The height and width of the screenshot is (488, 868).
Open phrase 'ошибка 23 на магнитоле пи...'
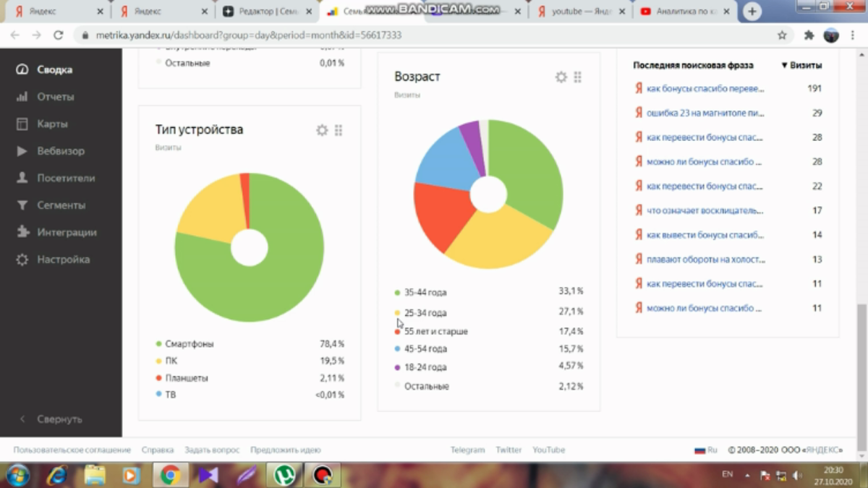(x=705, y=113)
